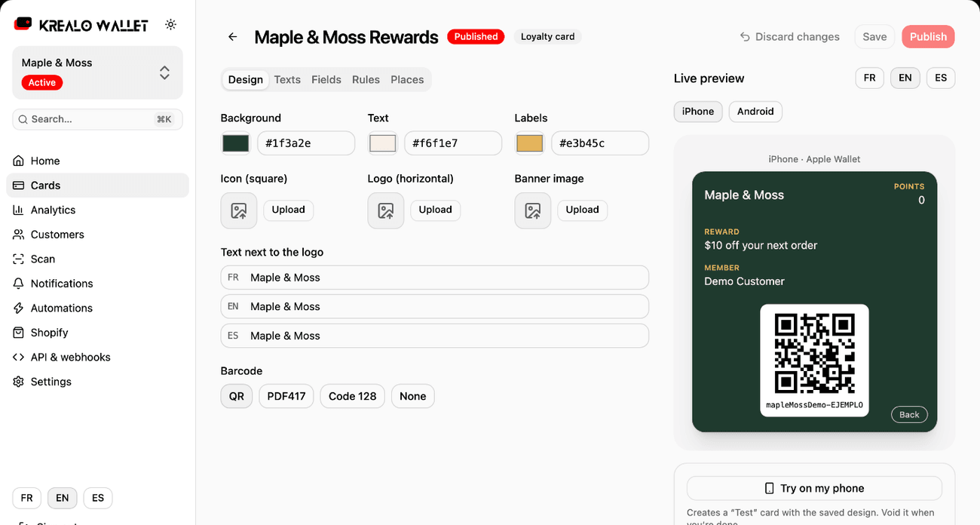Click the phone icon in Try on my phone
This screenshot has height=525, width=980.
click(770, 488)
